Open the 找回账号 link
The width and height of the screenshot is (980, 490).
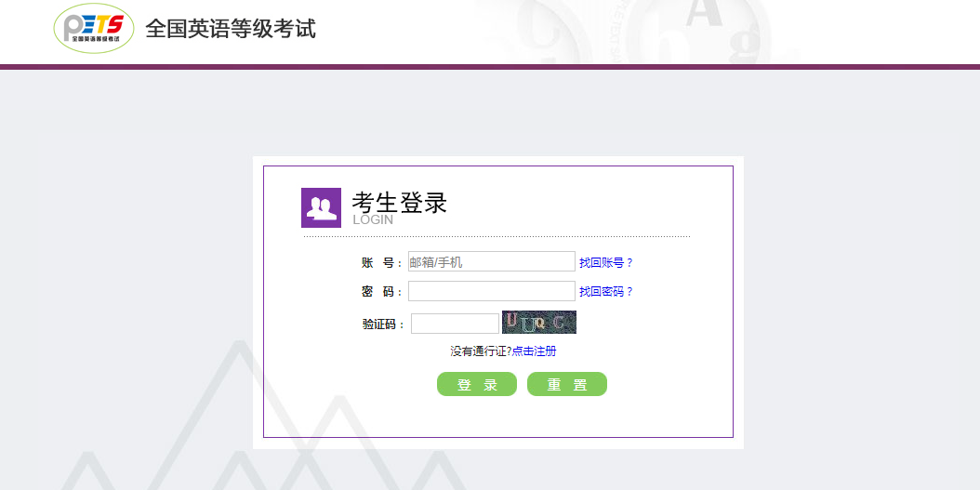tap(605, 263)
